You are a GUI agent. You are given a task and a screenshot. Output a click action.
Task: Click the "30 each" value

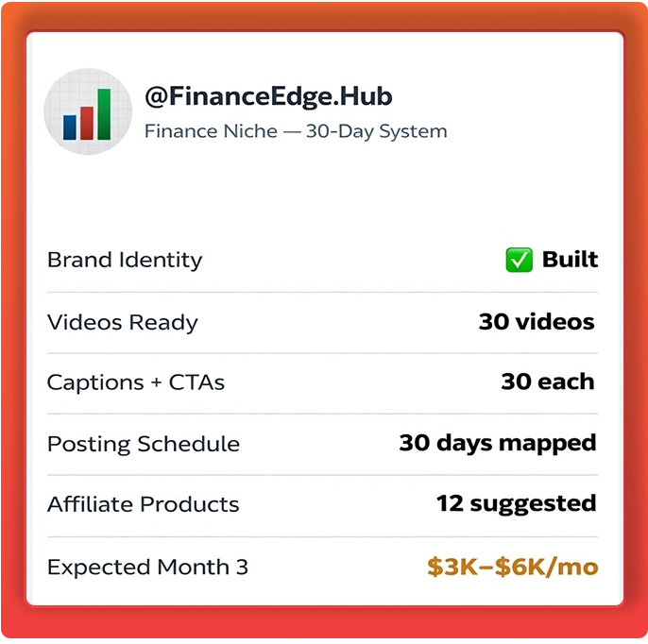tap(548, 382)
